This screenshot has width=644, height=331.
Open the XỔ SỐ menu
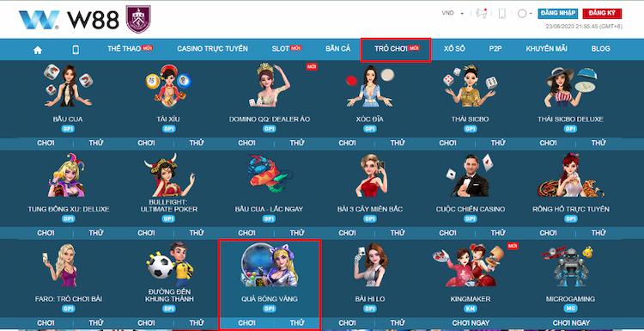pos(454,48)
